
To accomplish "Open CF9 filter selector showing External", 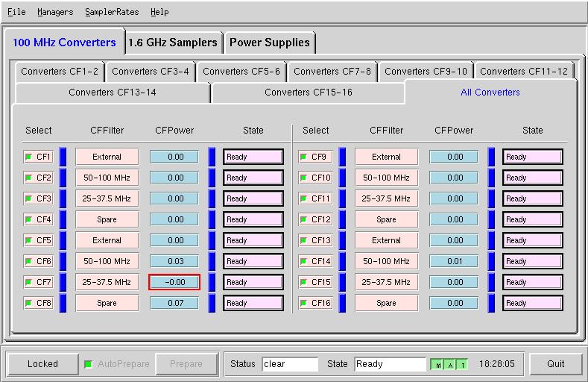I will [x=386, y=157].
